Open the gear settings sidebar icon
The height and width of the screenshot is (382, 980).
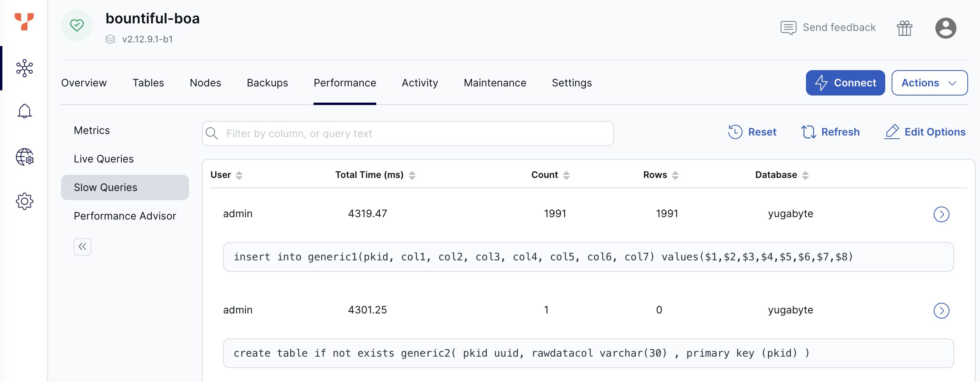[25, 201]
